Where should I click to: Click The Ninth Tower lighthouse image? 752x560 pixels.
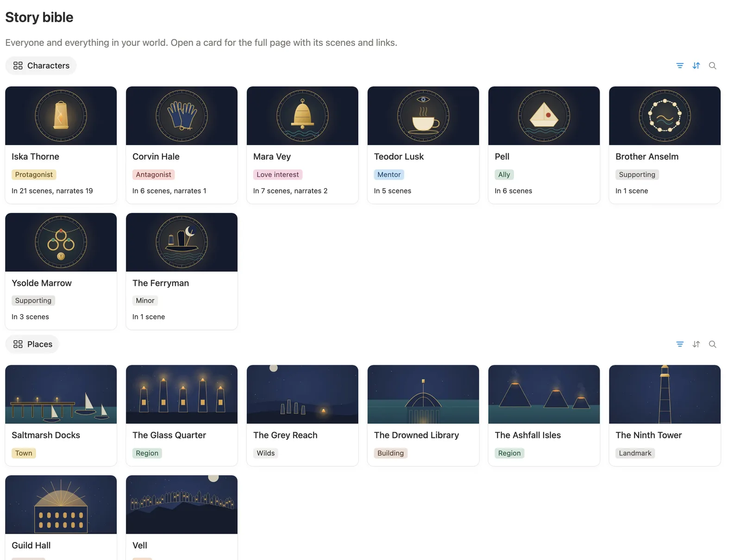665,394
